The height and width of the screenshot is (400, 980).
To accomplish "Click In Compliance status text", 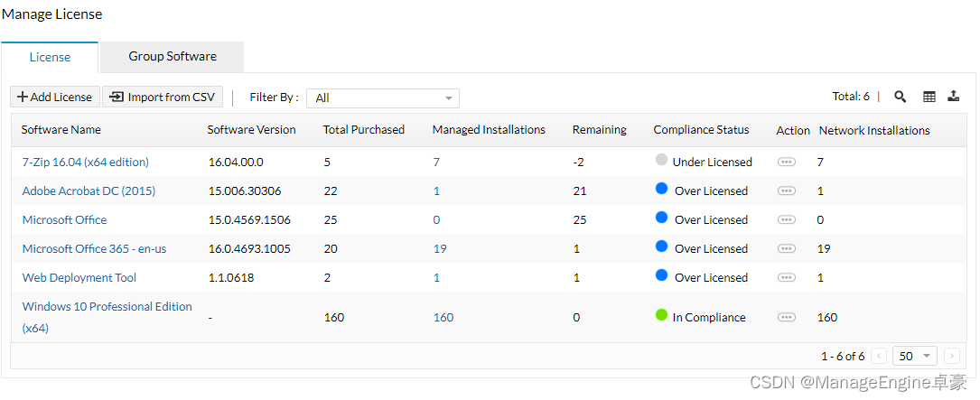I will (709, 317).
